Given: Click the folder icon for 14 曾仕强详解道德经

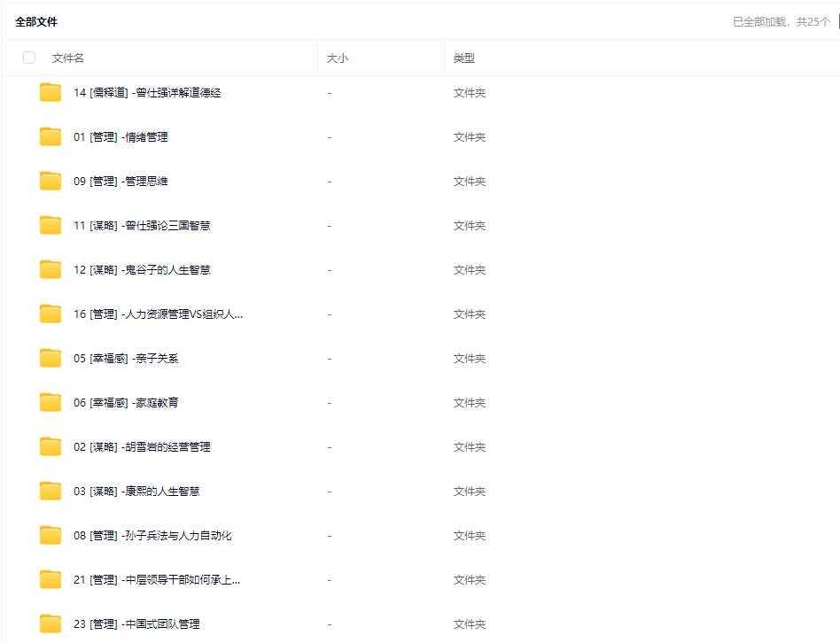Looking at the screenshot, I should [x=51, y=92].
